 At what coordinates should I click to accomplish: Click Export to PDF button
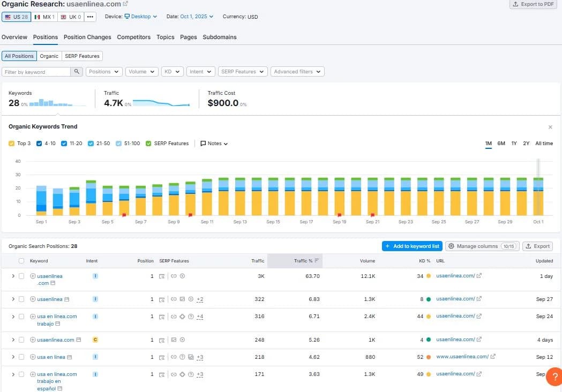533,4
